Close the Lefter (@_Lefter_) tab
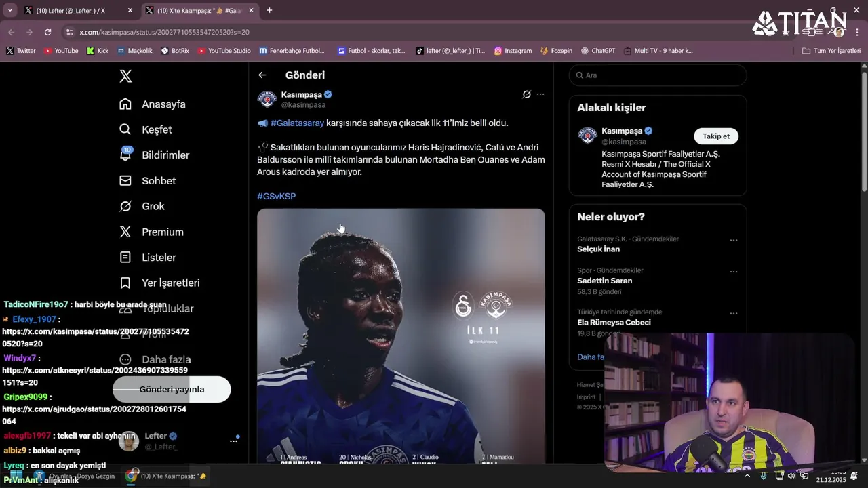The image size is (868, 488). (130, 11)
